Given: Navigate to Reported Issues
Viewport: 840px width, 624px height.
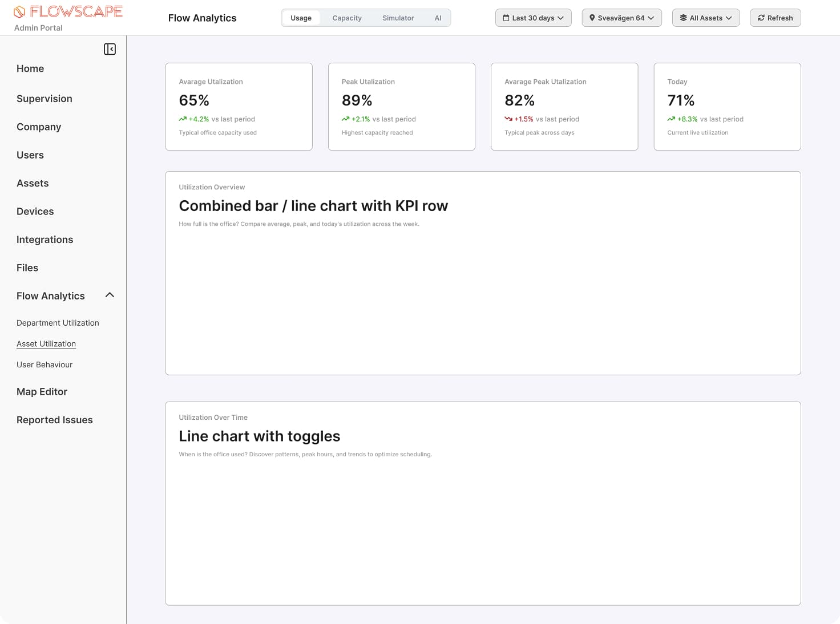Looking at the screenshot, I should [54, 420].
